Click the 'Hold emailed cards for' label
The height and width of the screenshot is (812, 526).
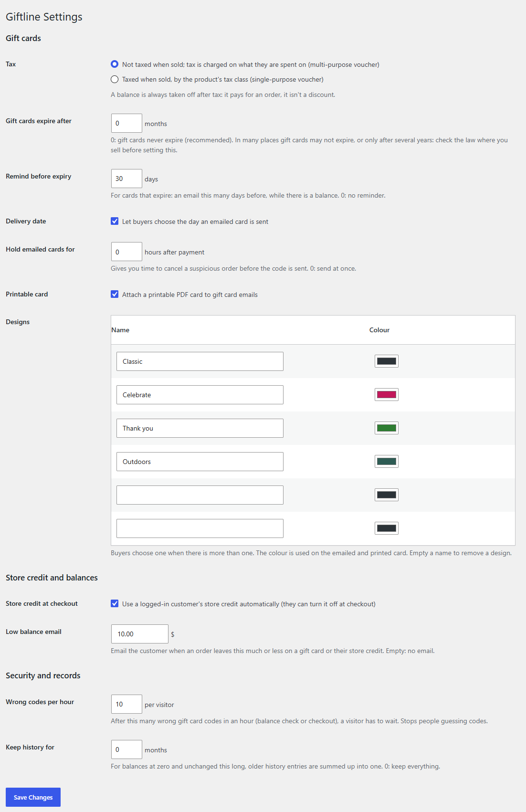click(40, 249)
